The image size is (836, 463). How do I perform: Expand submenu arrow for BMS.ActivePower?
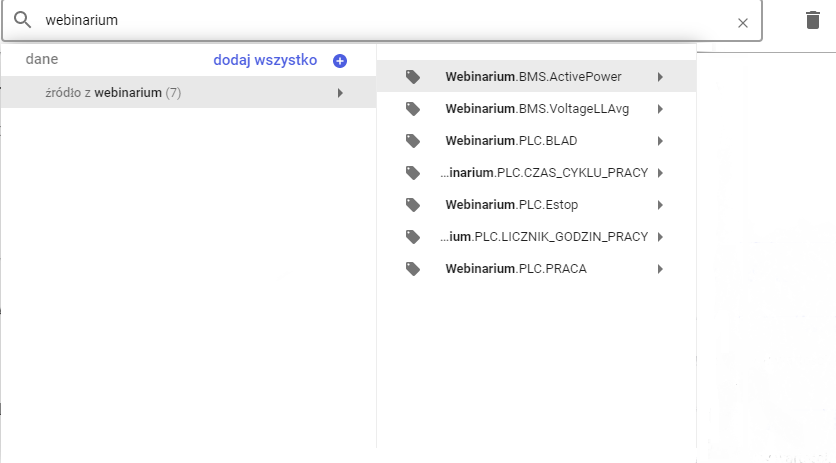pyautogui.click(x=660, y=77)
